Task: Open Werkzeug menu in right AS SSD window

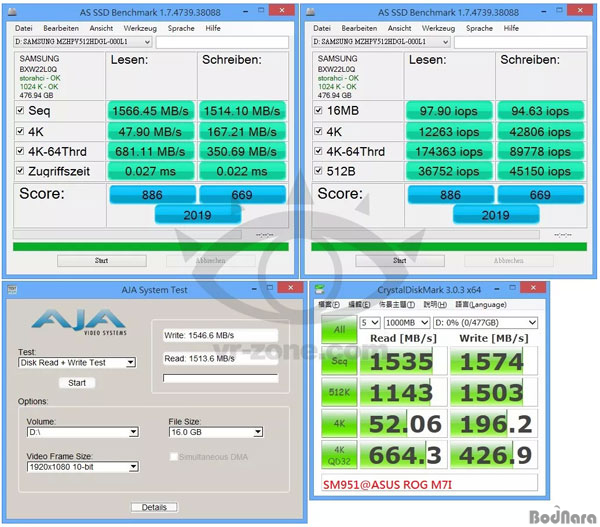Action: click(439, 28)
